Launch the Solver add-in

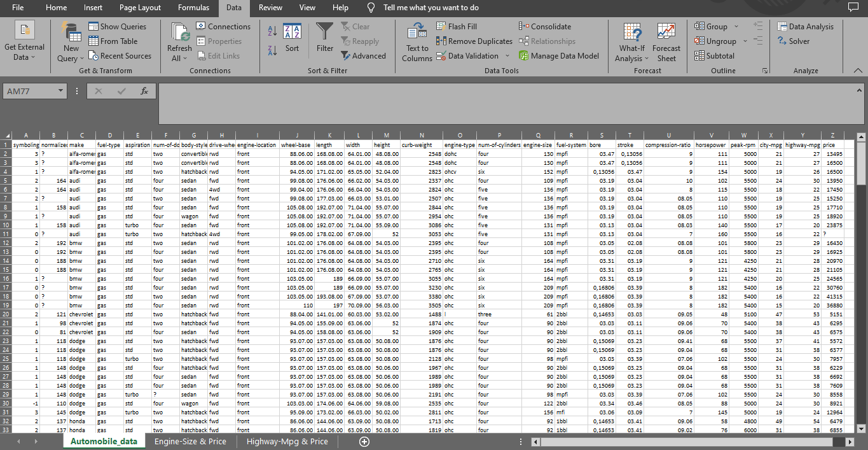pos(794,41)
